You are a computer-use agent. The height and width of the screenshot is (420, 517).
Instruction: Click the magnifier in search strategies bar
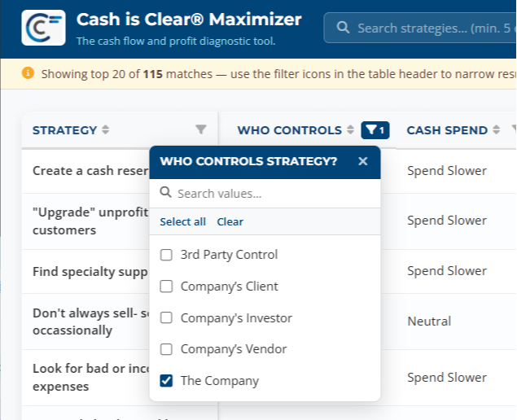click(x=343, y=28)
